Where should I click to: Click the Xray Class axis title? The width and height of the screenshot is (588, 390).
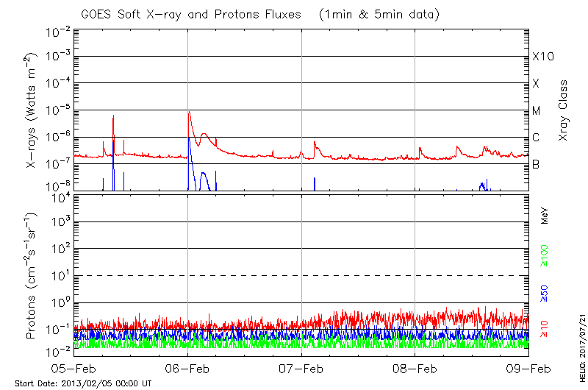point(564,110)
